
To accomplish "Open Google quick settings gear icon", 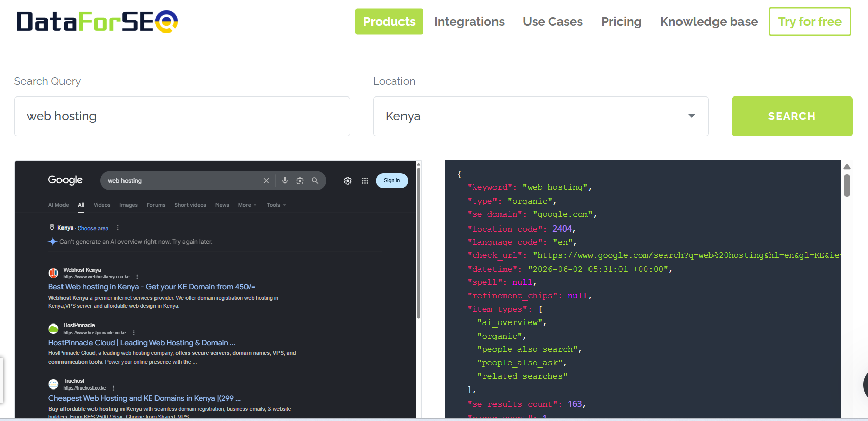I will tap(348, 181).
